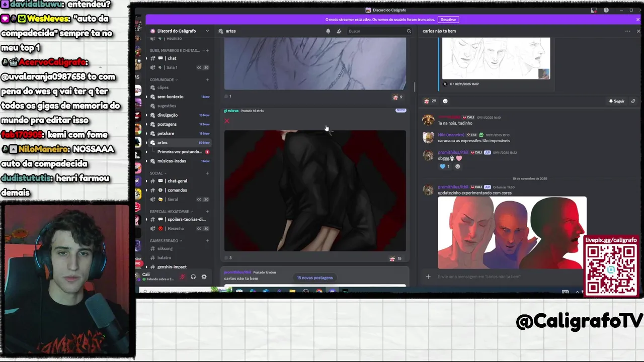Click the 29 reaction on the post
The width and height of the screenshot is (644, 362).
tap(430, 101)
